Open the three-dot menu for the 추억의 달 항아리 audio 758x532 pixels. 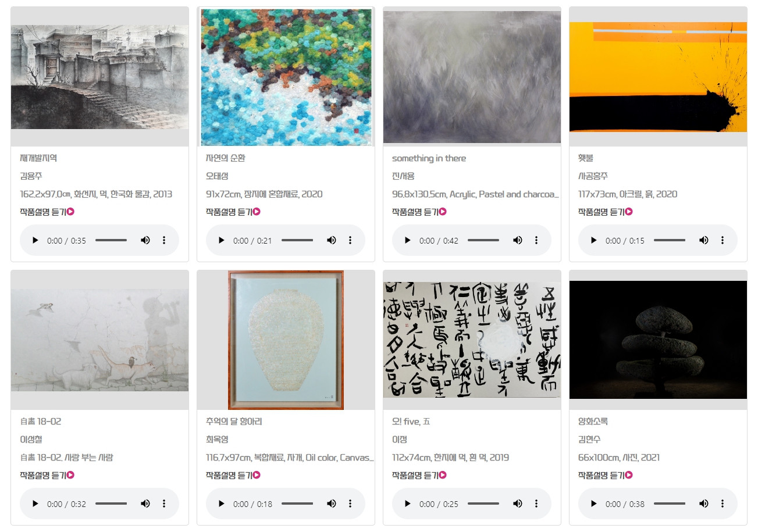pos(350,504)
